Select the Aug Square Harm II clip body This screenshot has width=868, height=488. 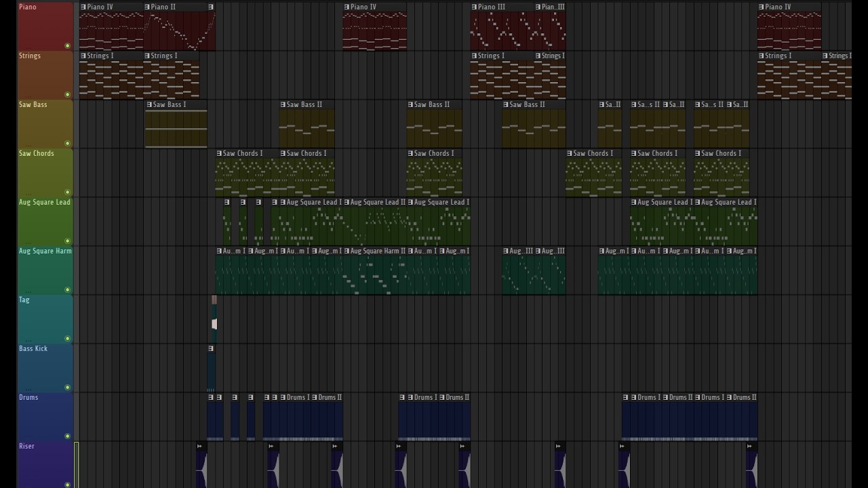point(375,274)
